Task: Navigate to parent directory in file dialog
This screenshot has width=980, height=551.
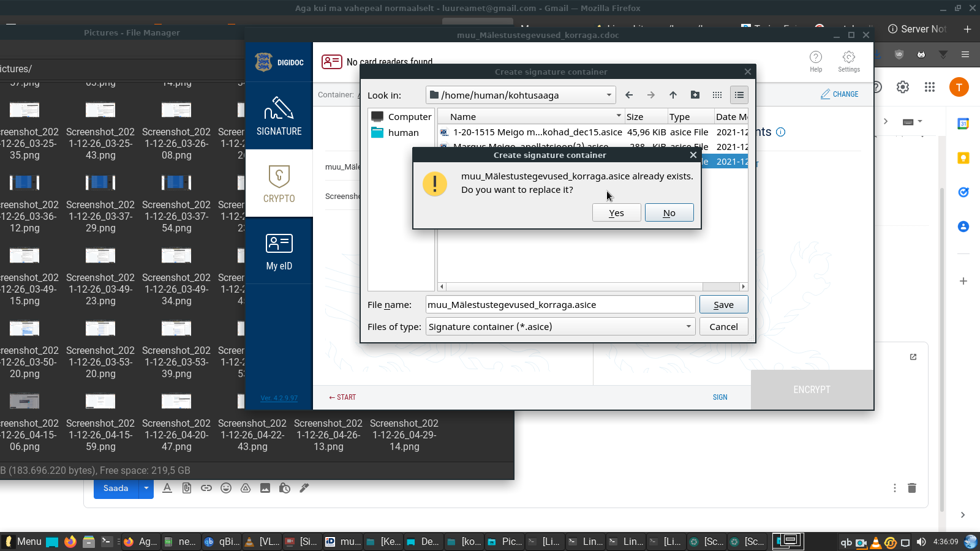Action: [x=673, y=95]
